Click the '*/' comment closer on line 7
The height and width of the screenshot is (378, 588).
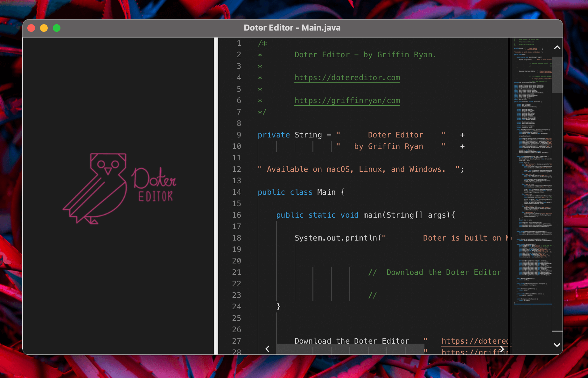click(262, 112)
